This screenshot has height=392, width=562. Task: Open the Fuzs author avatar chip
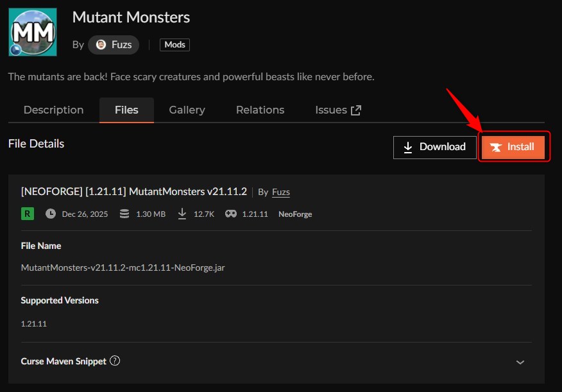click(114, 45)
